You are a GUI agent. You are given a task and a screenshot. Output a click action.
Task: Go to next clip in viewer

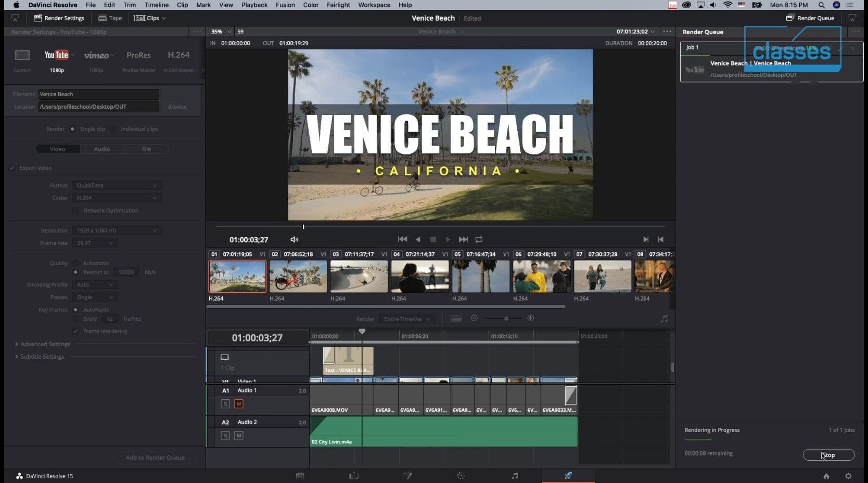(645, 239)
